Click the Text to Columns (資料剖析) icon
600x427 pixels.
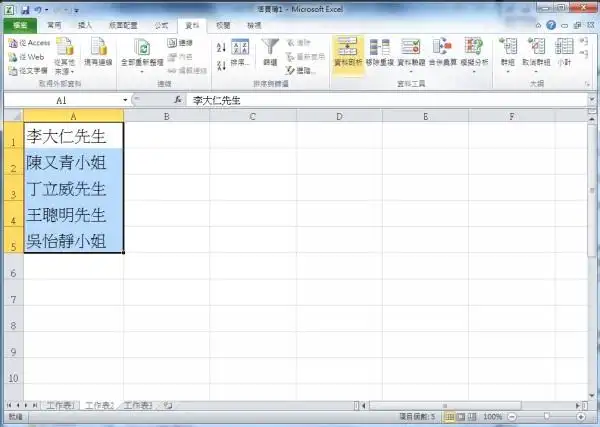[348, 50]
